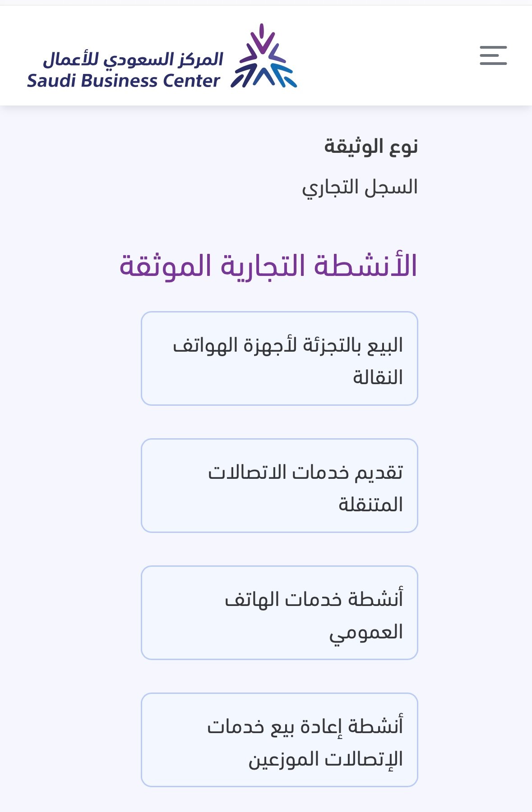Click the word النقالة in the first card
This screenshot has height=812, width=532.
coord(378,378)
